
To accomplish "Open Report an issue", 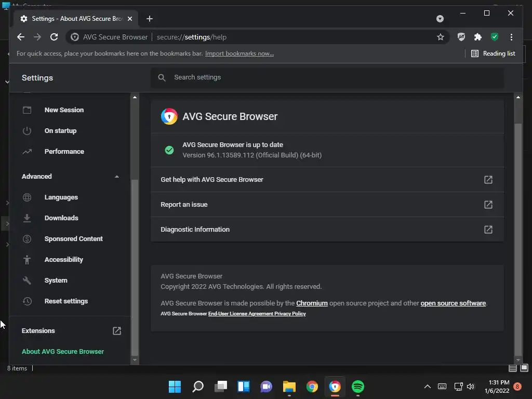I will (327, 205).
